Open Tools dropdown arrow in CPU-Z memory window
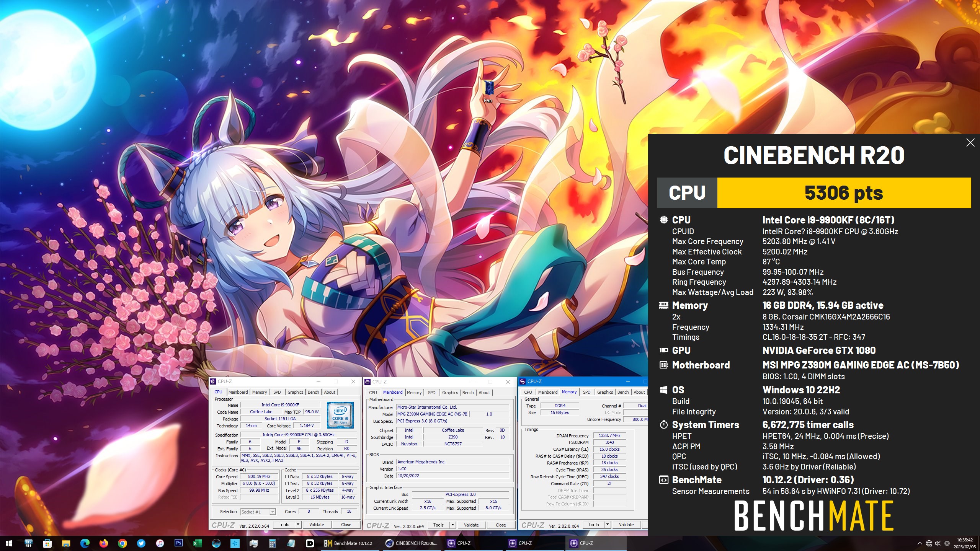This screenshot has width=980, height=551. 608,525
